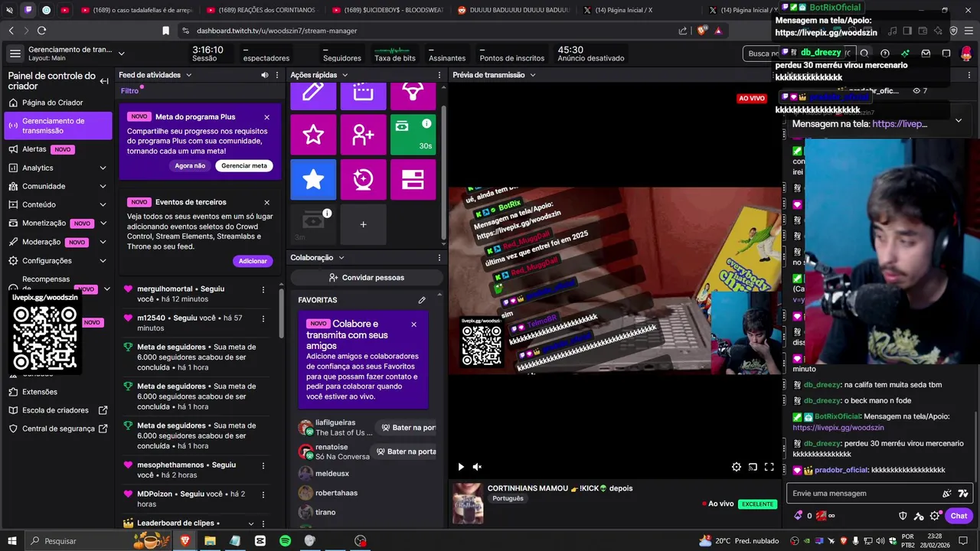Click the blue filled star quick action

pyautogui.click(x=313, y=179)
